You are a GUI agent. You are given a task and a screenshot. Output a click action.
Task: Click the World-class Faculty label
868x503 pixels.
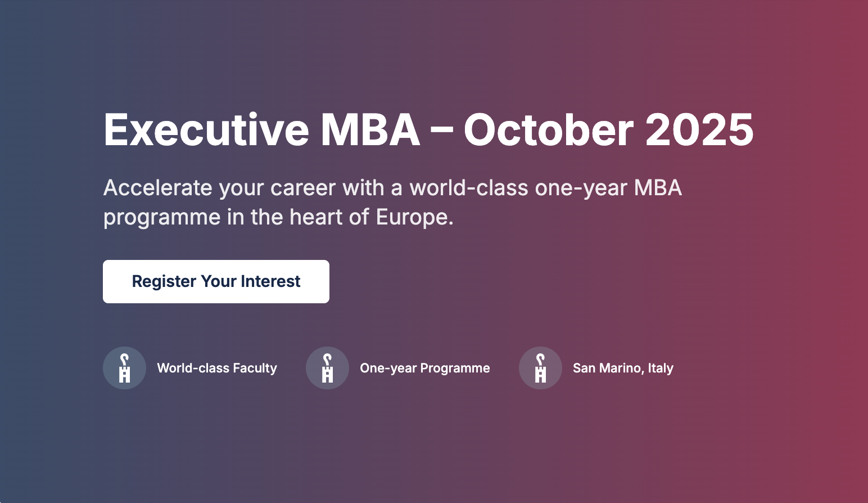click(217, 368)
